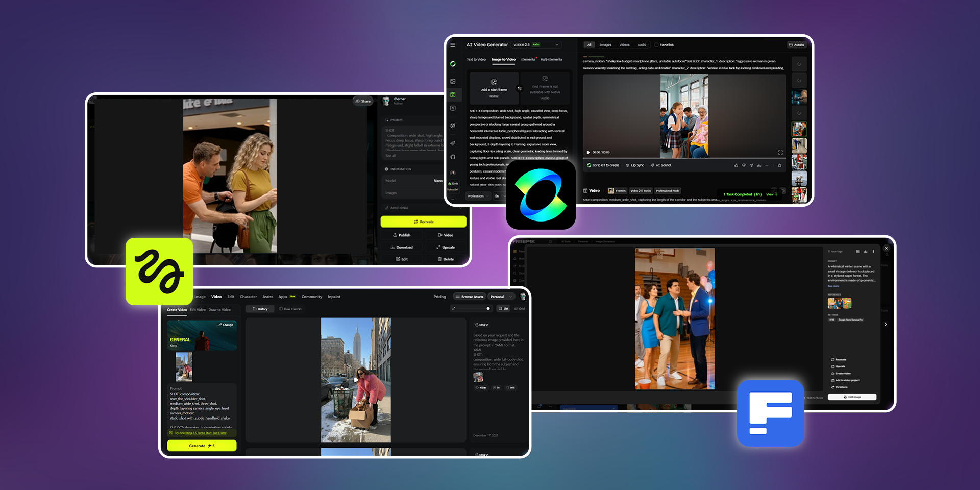Image resolution: width=980 pixels, height=490 pixels.
Task: Switch to List view layout
Action: coord(503,309)
